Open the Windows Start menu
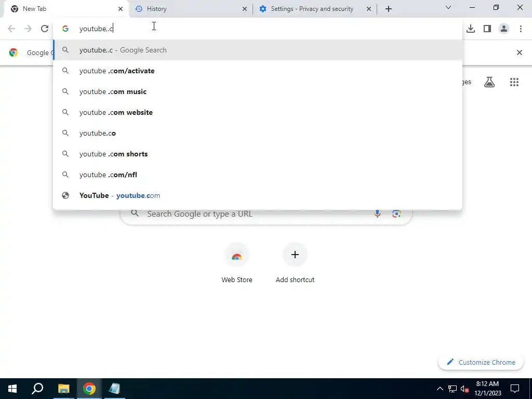 (x=12, y=389)
